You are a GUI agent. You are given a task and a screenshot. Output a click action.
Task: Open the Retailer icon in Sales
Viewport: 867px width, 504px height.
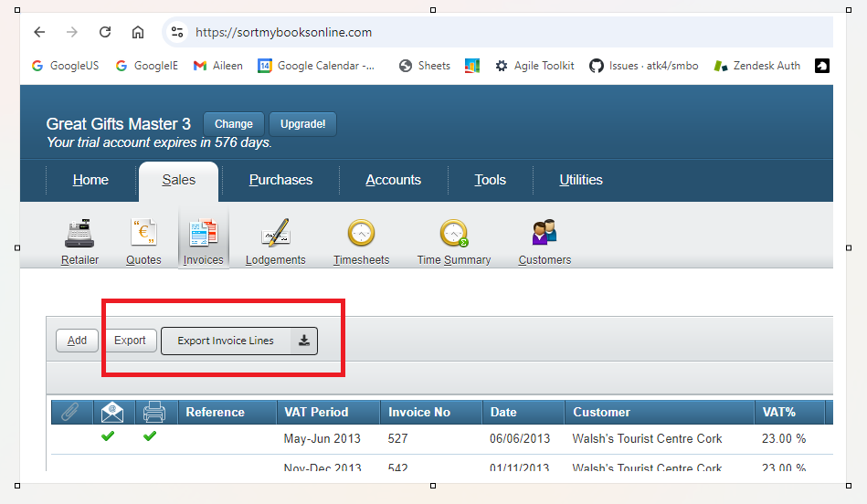pyautogui.click(x=79, y=235)
